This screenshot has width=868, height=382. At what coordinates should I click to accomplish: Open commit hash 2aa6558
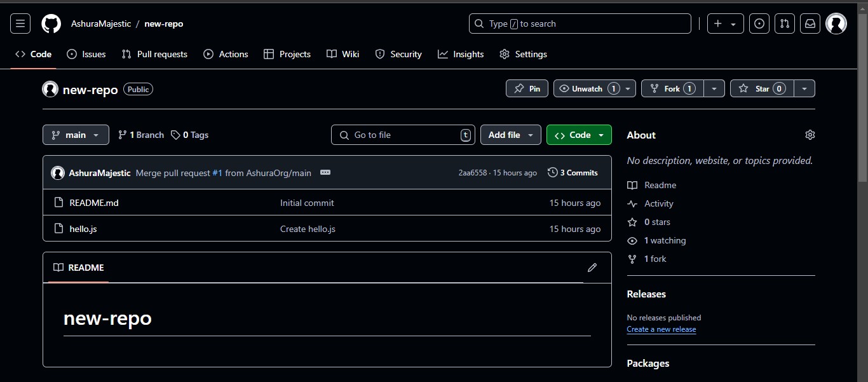click(x=473, y=173)
